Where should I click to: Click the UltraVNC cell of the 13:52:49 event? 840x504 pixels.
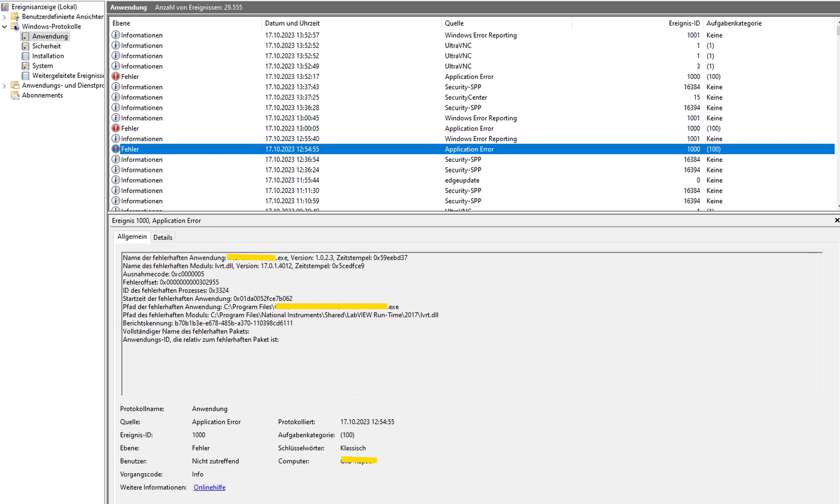tap(458, 66)
